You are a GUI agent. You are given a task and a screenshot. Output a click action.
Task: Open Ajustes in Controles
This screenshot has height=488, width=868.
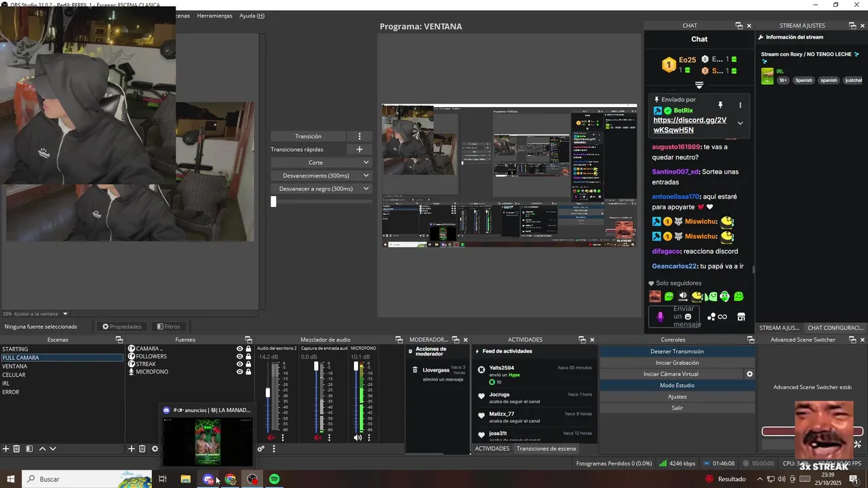point(677,396)
